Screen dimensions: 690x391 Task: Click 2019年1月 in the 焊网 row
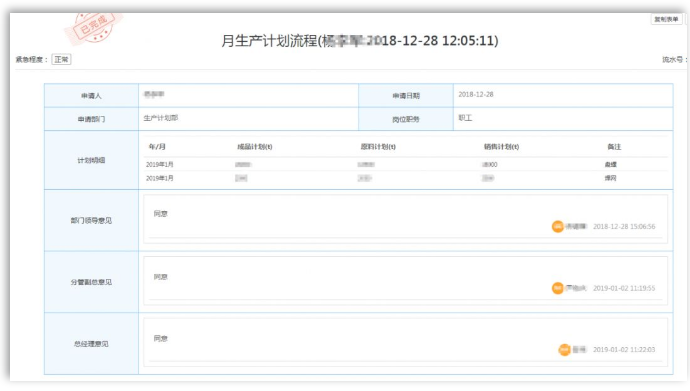(160, 178)
